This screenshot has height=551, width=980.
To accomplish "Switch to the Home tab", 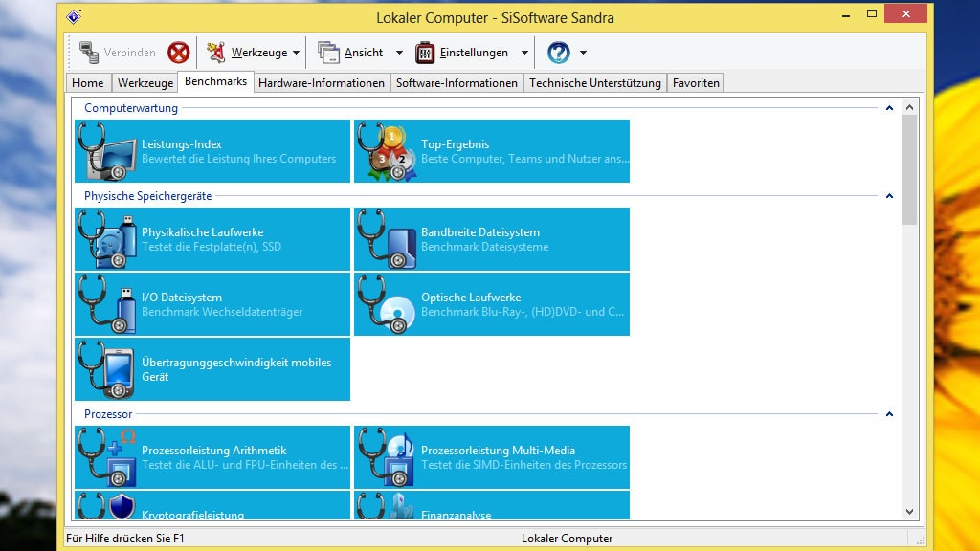I will pos(88,83).
